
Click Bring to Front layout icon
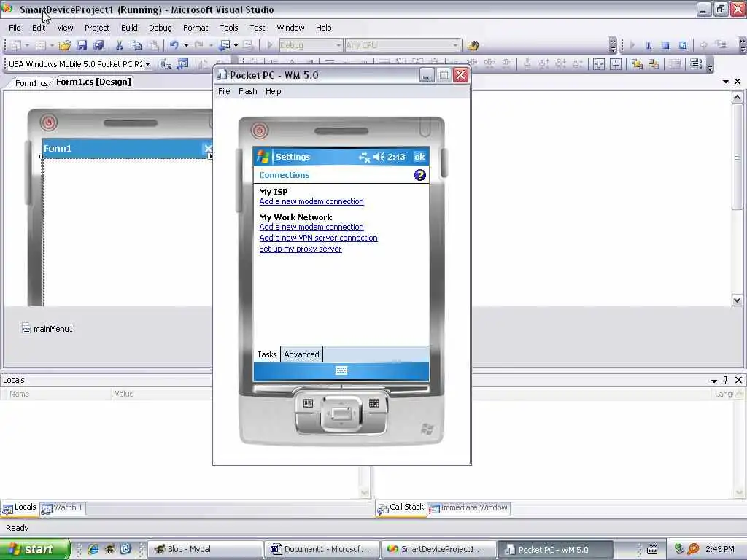pyautogui.click(x=637, y=64)
